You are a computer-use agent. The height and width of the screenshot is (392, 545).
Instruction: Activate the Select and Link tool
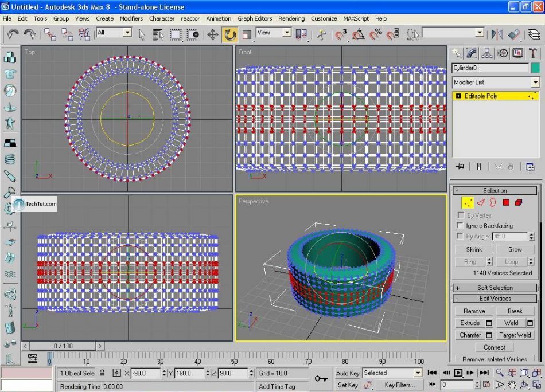click(50, 34)
